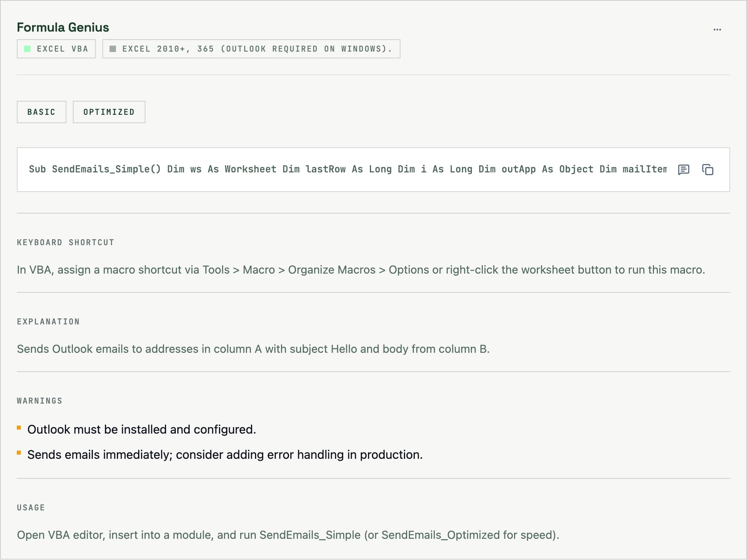Image resolution: width=747 pixels, height=560 pixels.
Task: Click the EXPLANATION section heading
Action: pos(48,322)
